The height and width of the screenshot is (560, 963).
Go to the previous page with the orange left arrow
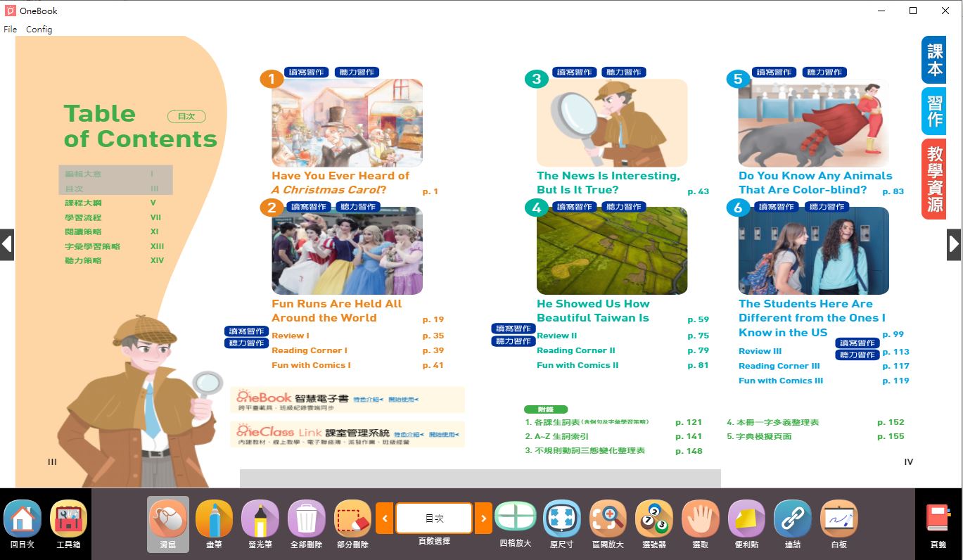tap(385, 518)
